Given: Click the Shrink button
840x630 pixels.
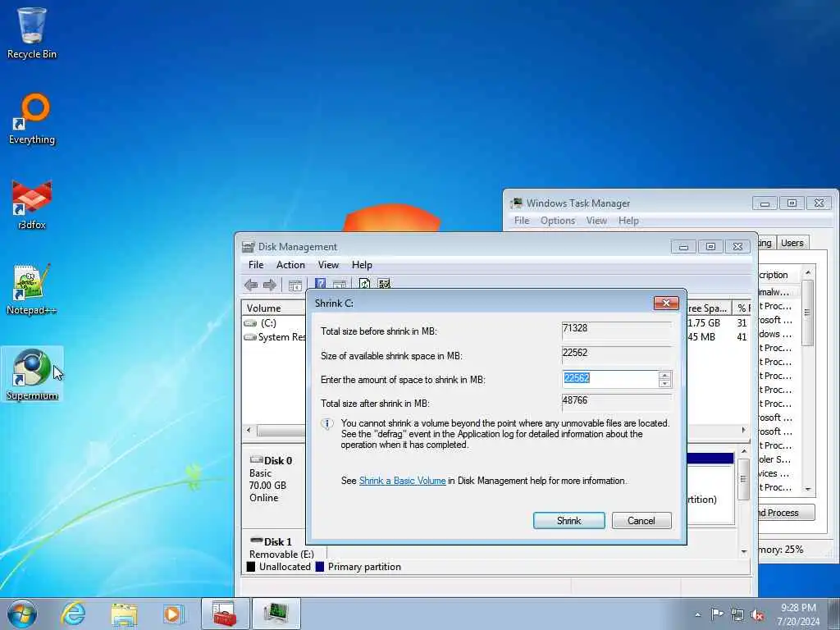Looking at the screenshot, I should coord(569,520).
